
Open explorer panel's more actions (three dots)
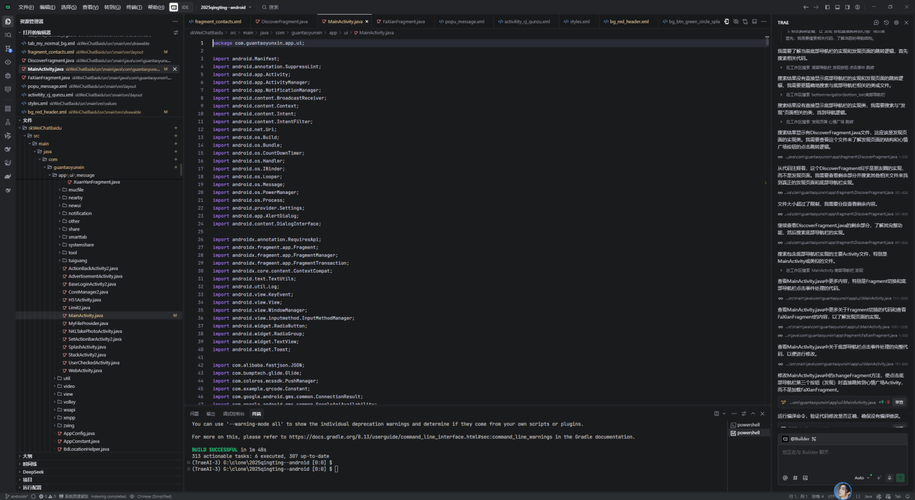click(x=175, y=21)
